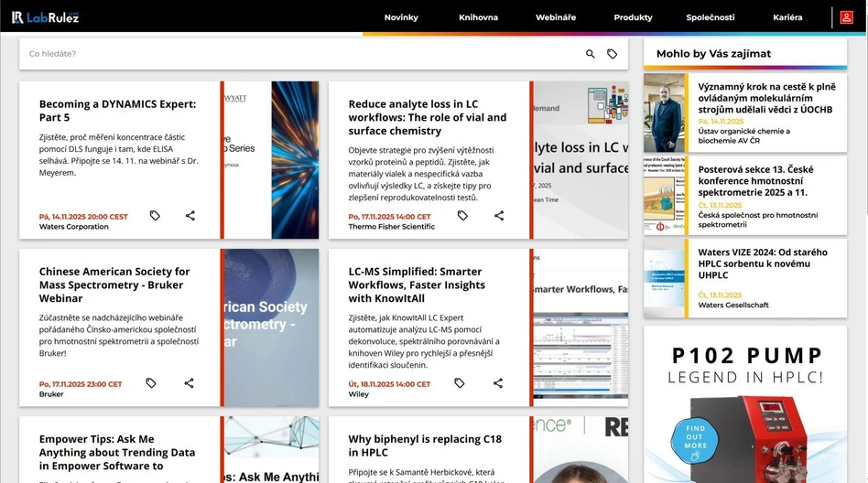Open 'Posterová sekce 13. České konference' article
The width and height of the screenshot is (868, 483).
coord(755,181)
